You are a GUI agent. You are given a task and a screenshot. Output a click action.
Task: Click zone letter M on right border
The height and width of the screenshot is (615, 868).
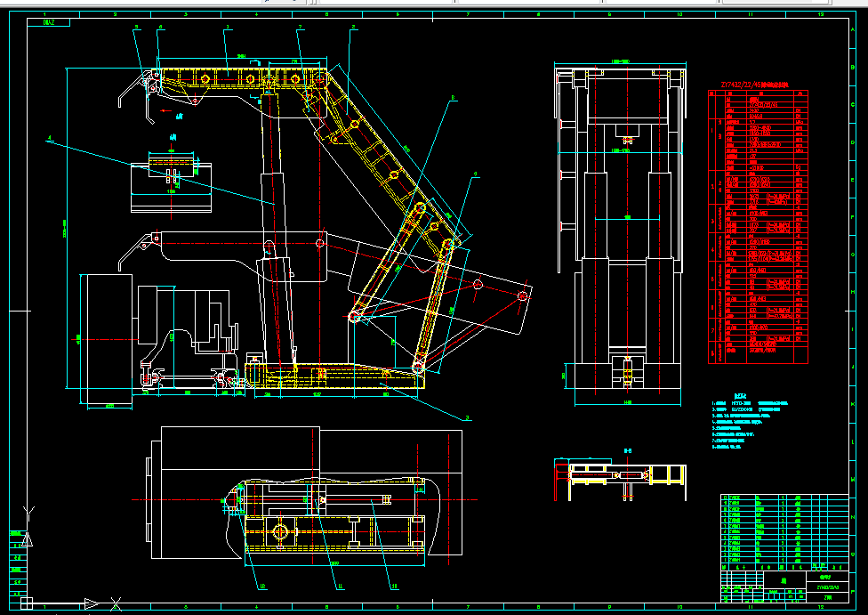click(854, 479)
